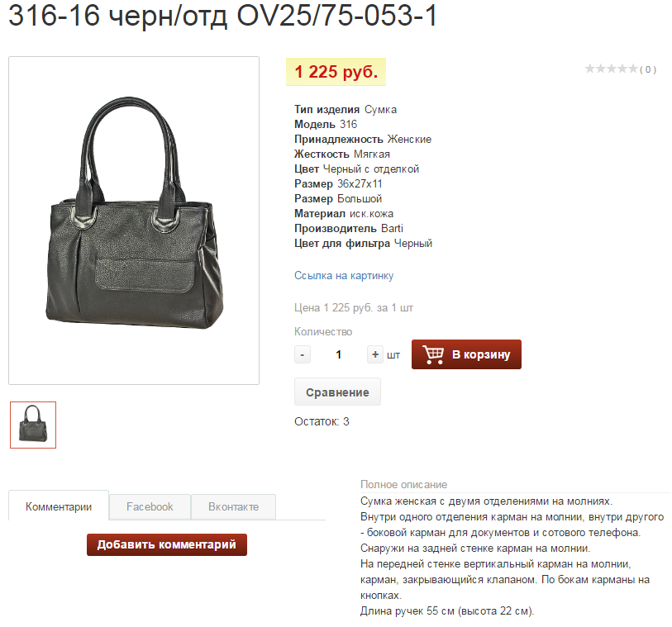This screenshot has width=672, height=627.
Task: Click the Сравнение compare button
Action: tap(337, 392)
